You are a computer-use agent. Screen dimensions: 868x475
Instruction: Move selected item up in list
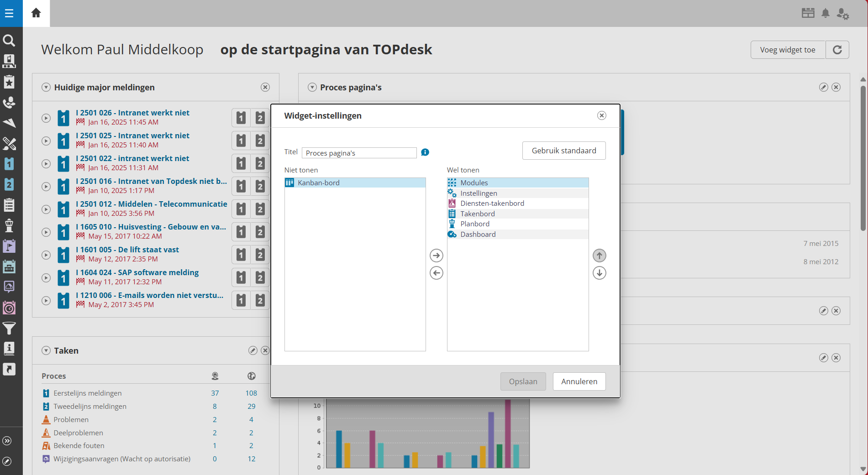(599, 256)
